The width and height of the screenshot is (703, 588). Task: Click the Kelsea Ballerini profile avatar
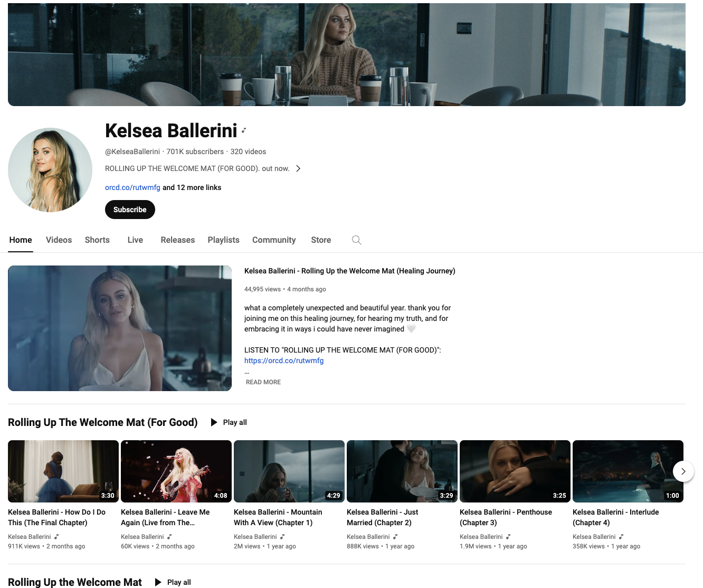(x=50, y=170)
